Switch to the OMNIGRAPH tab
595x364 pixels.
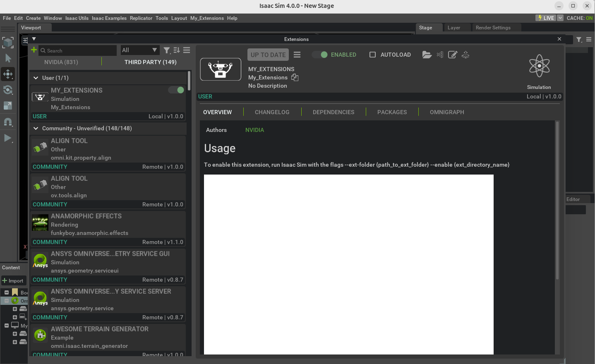tap(447, 112)
